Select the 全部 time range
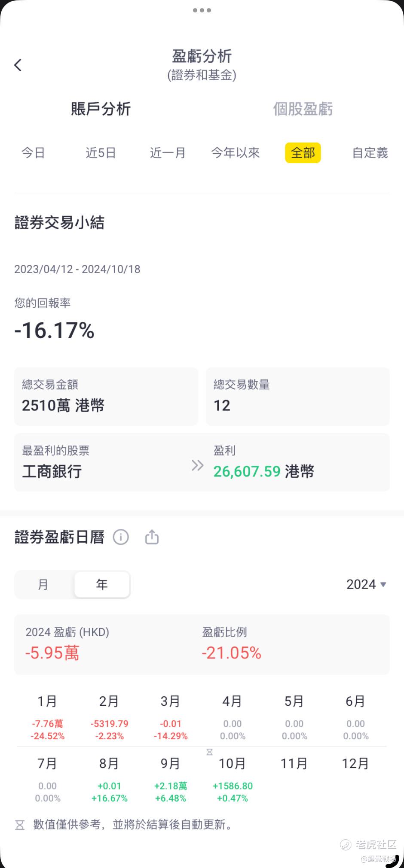 tap(303, 153)
